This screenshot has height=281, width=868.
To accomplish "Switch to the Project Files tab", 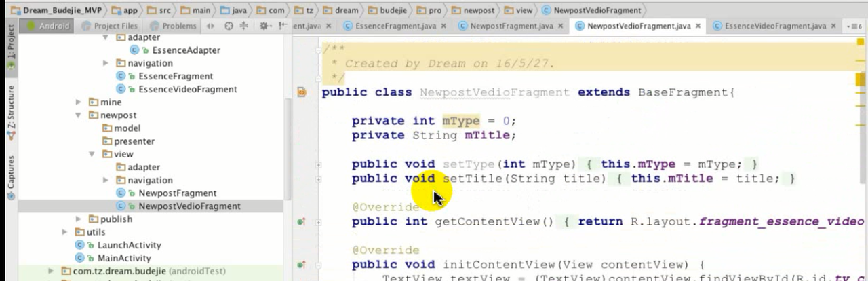I will (108, 26).
